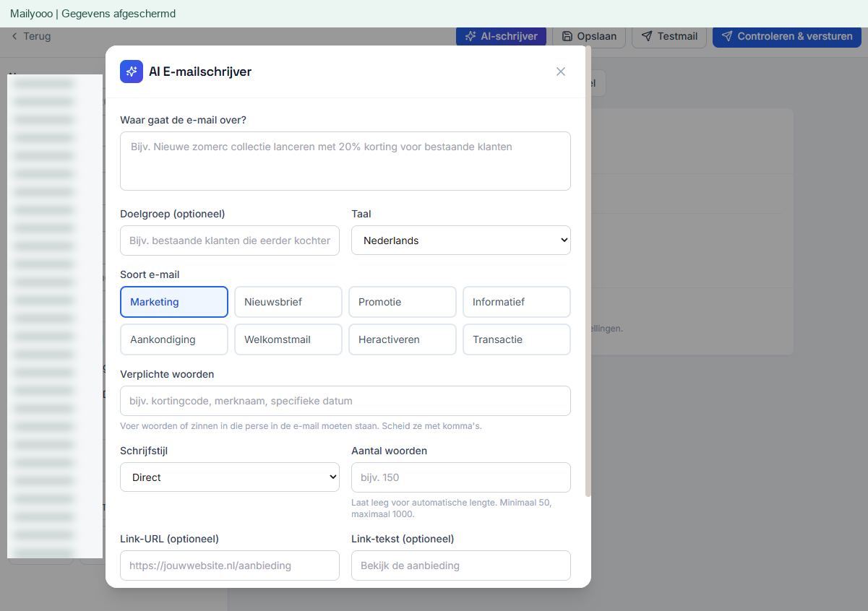Click the Terug back arrow icon
The height and width of the screenshot is (611, 868).
pyautogui.click(x=14, y=36)
